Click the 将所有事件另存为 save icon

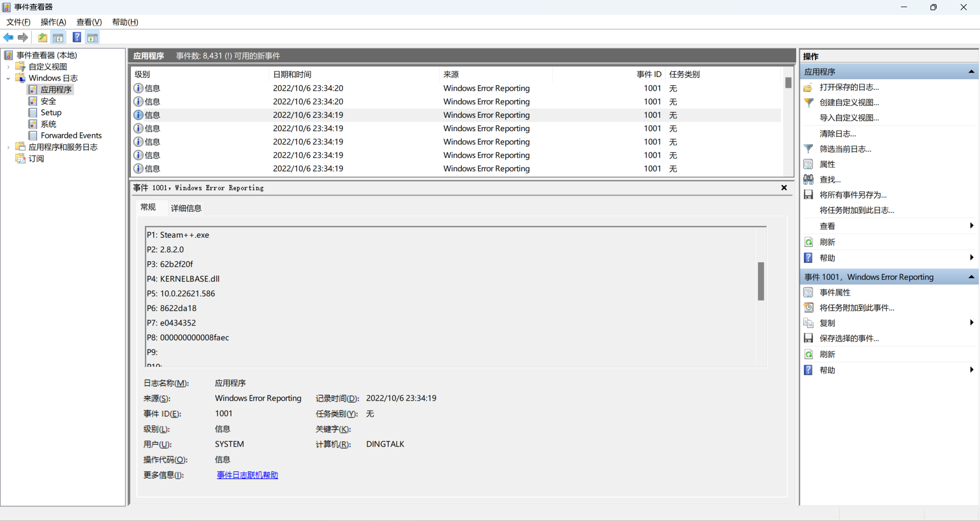809,194
